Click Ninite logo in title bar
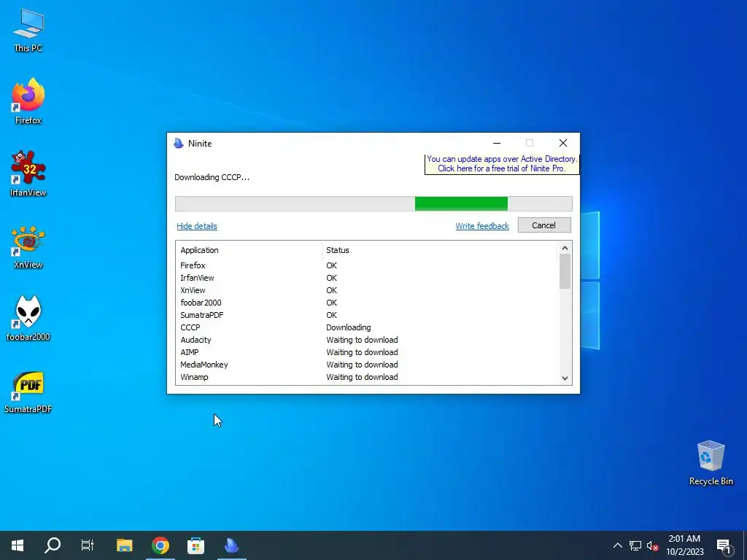 coord(179,144)
